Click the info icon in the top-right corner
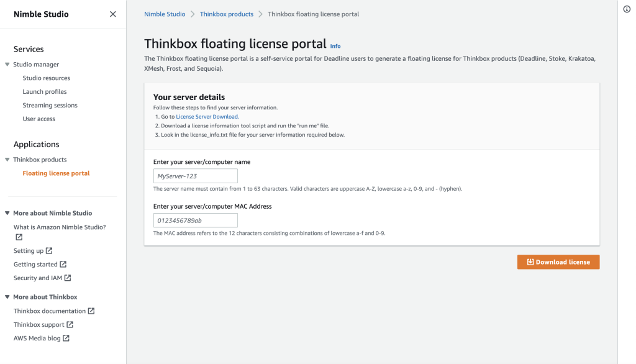 (x=626, y=9)
